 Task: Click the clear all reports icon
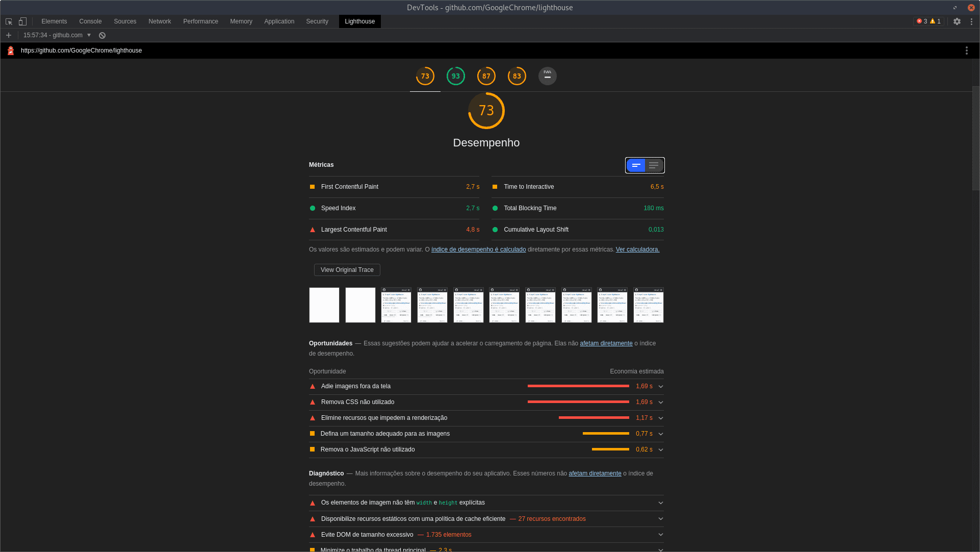pos(102,35)
